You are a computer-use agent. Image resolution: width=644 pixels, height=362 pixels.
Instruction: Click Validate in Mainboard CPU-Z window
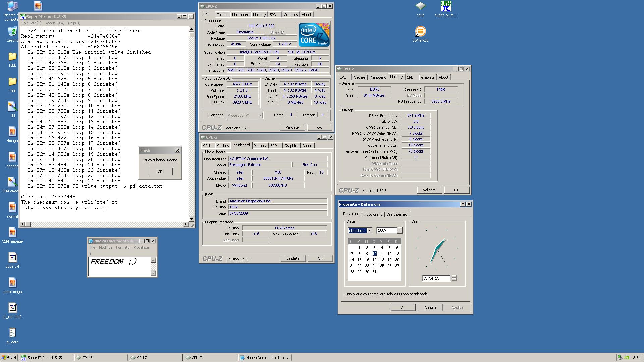pos(293,258)
